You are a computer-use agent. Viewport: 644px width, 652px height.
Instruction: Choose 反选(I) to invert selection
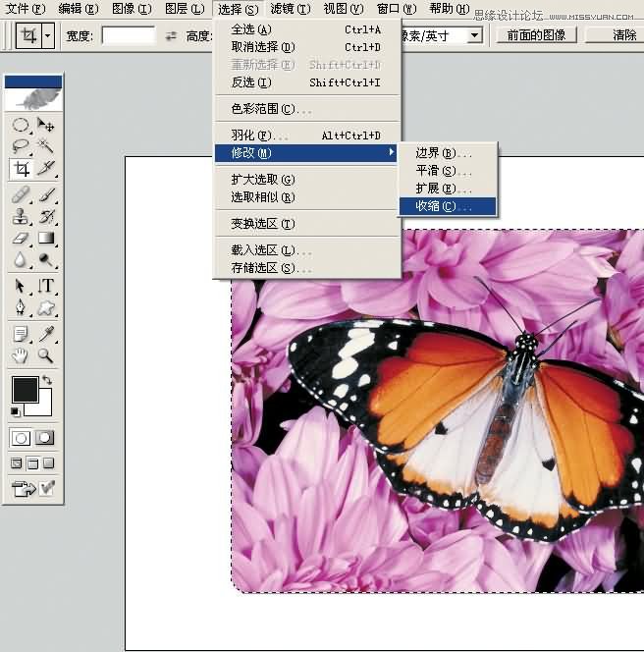tap(307, 82)
